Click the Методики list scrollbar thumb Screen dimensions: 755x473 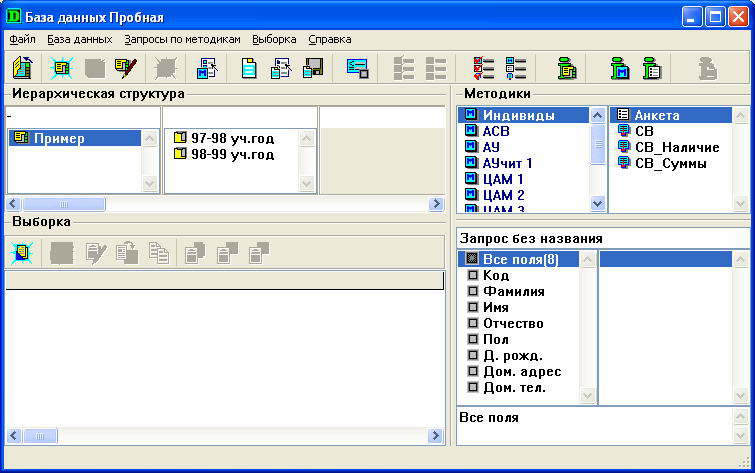click(597, 144)
